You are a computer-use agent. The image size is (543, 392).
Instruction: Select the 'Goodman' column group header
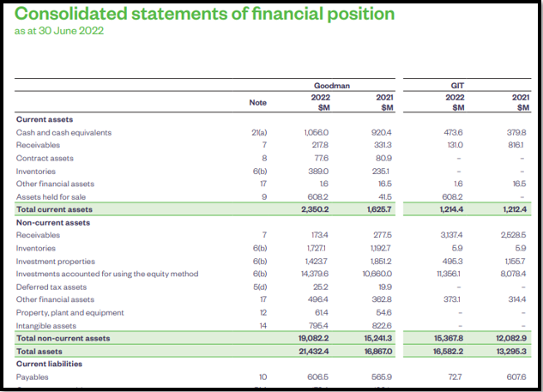(x=332, y=86)
